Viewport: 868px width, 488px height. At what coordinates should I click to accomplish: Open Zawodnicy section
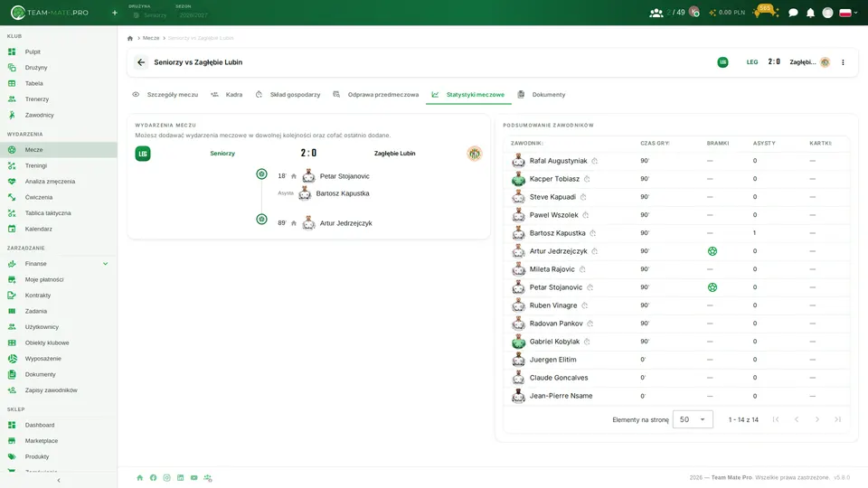[x=58, y=115]
